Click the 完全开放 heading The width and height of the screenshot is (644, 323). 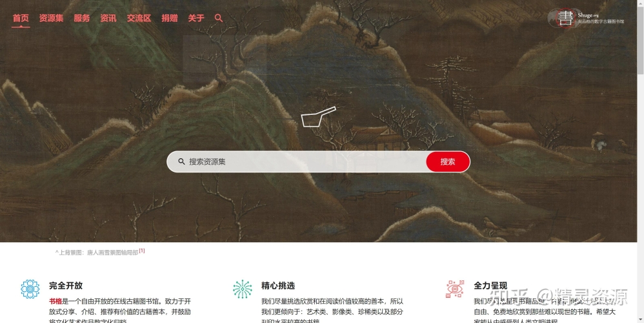[x=66, y=286]
